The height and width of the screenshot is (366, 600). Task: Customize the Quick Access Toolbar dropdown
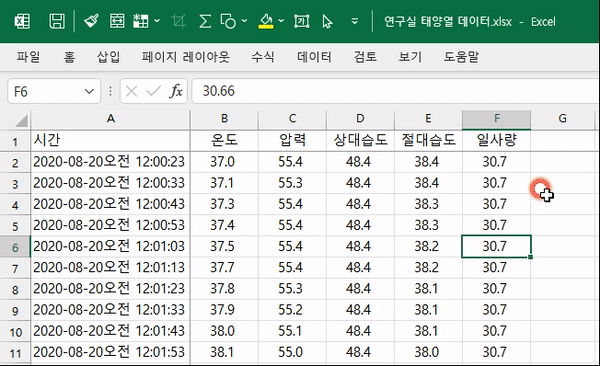coord(355,21)
